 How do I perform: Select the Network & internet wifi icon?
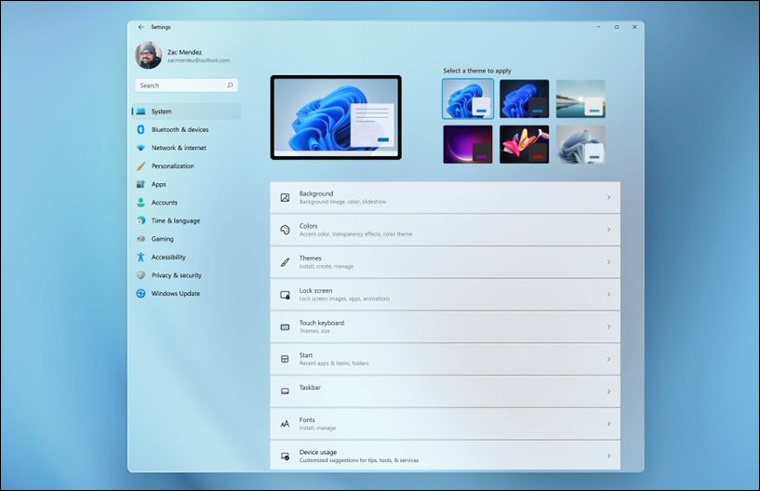141,148
